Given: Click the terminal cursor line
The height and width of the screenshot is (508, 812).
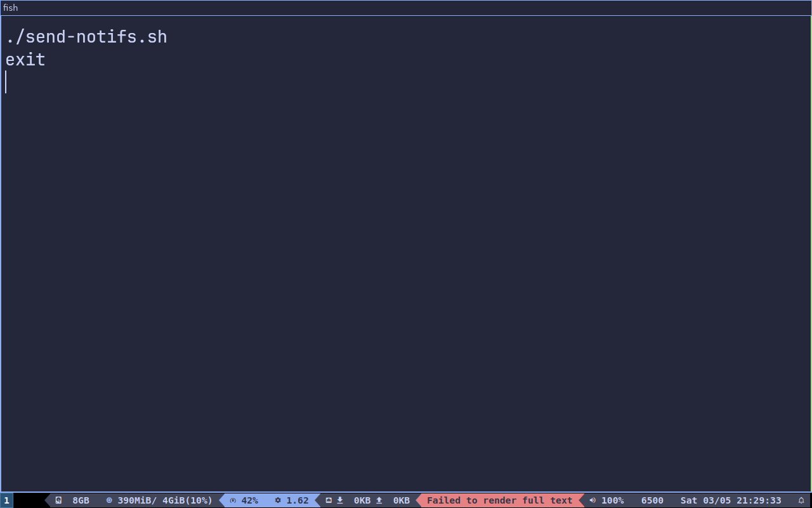Looking at the screenshot, I should pos(6,82).
